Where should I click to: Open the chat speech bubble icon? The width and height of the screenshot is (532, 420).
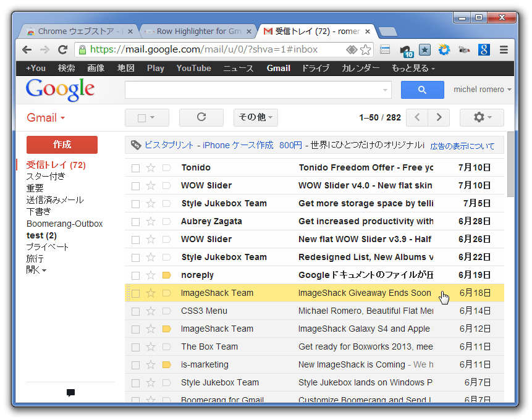[70, 393]
